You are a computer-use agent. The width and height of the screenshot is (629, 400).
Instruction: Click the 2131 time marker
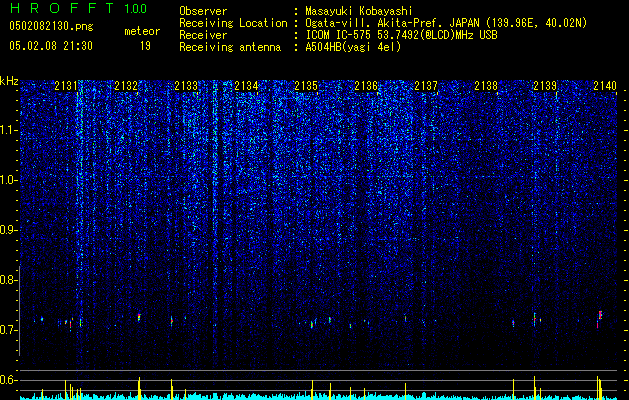(x=66, y=86)
